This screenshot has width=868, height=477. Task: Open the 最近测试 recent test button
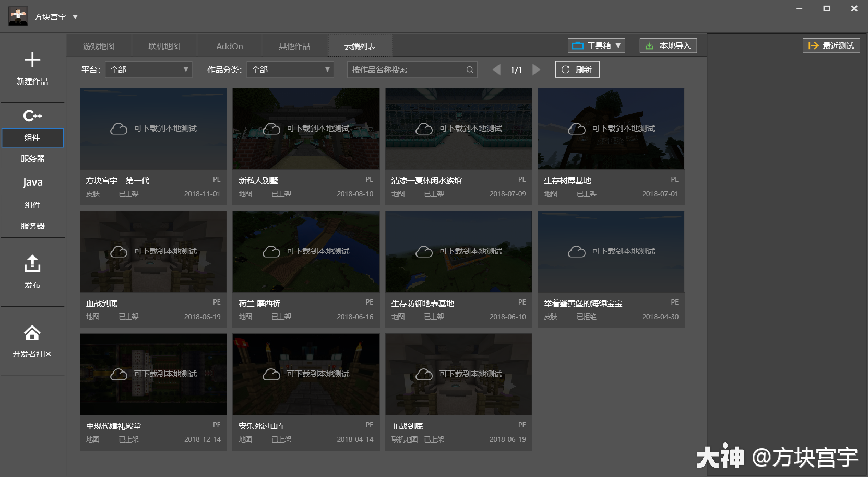click(831, 46)
